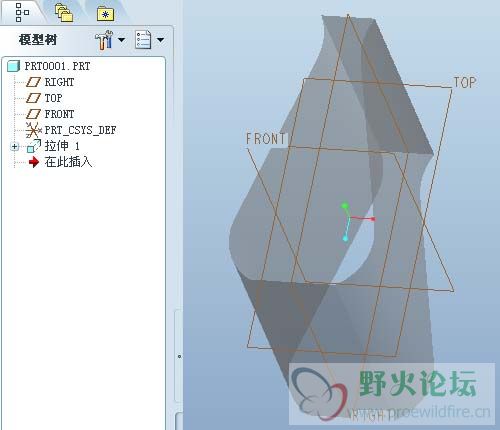Switch to the Model Tree tab
The image size is (500, 430).
coord(22,13)
